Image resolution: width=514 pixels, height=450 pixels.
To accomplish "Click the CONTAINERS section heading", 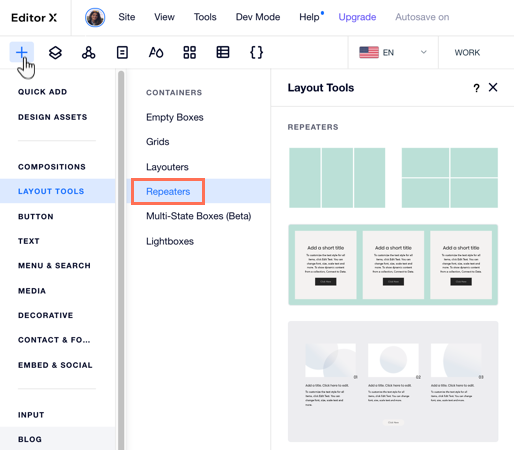I will coord(174,92).
